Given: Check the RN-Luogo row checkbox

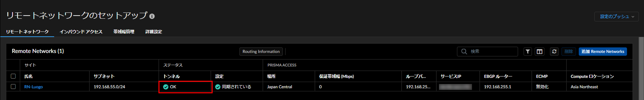Looking at the screenshot, I should pyautogui.click(x=13, y=87).
